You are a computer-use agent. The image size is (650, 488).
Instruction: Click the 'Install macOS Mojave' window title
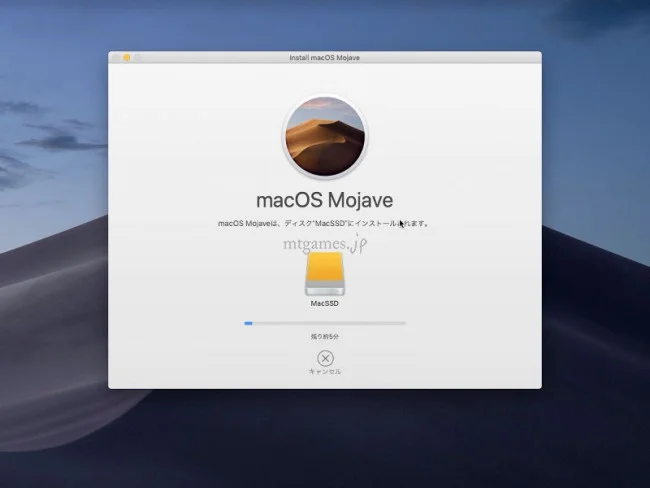(x=325, y=58)
